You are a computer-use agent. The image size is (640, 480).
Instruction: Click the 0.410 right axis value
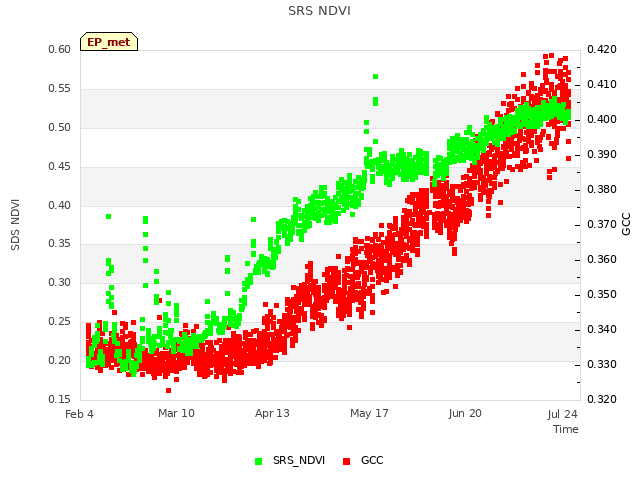click(x=602, y=84)
